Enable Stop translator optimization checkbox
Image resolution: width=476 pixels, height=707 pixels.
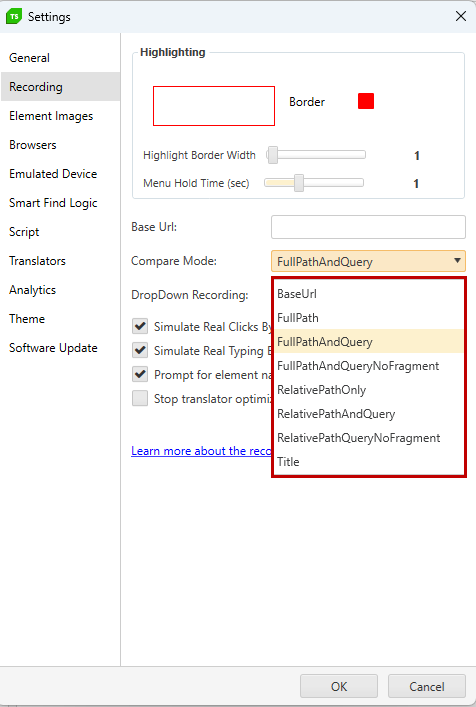click(x=140, y=399)
